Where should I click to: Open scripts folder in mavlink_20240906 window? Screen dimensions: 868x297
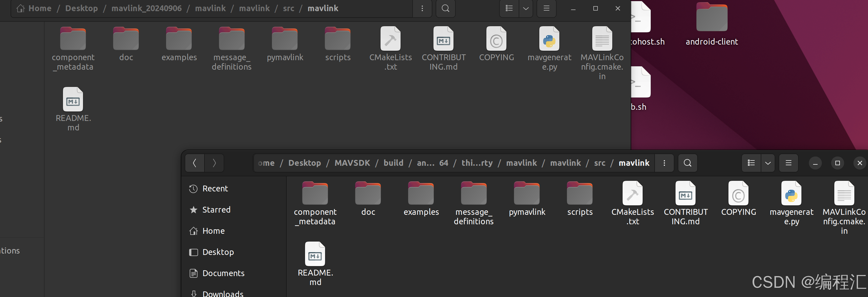pos(338,44)
